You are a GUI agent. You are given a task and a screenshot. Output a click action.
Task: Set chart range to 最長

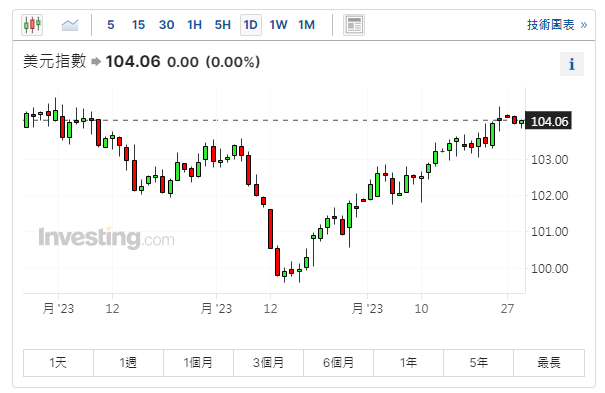(x=549, y=363)
